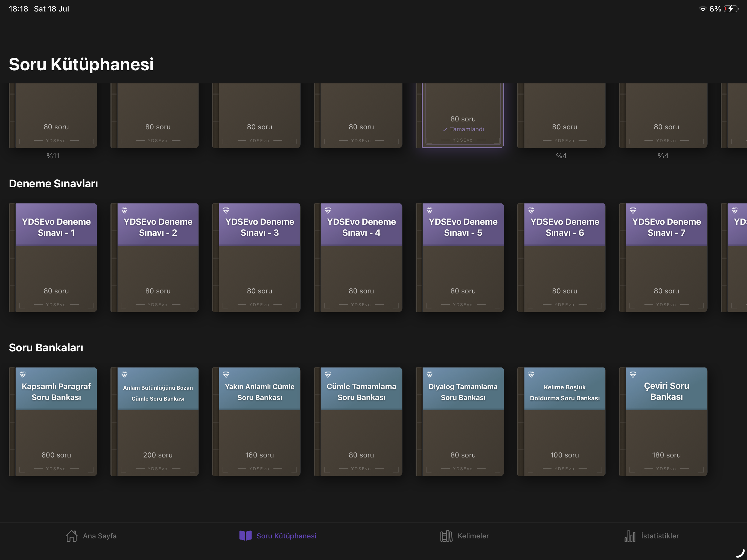Click diamond icon on Kelime Boşluk Doldurma Soru Bankası
Image resolution: width=747 pixels, height=560 pixels.
coord(531,374)
